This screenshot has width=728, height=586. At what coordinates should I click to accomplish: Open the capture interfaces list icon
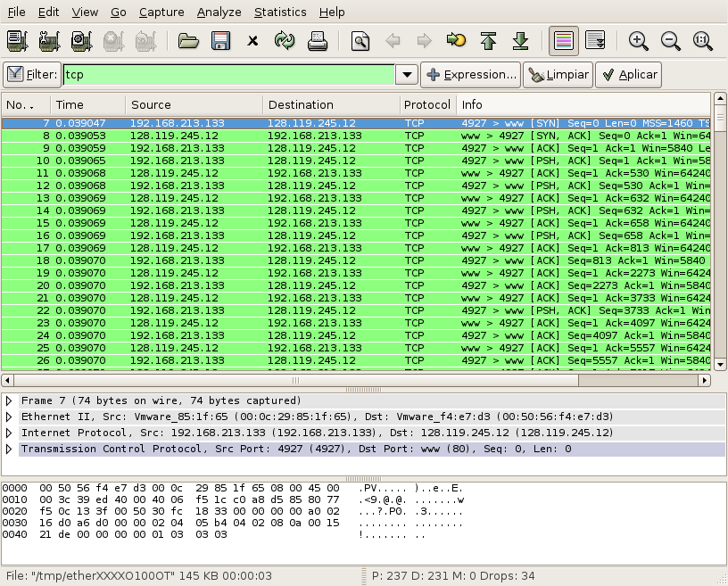coord(18,41)
